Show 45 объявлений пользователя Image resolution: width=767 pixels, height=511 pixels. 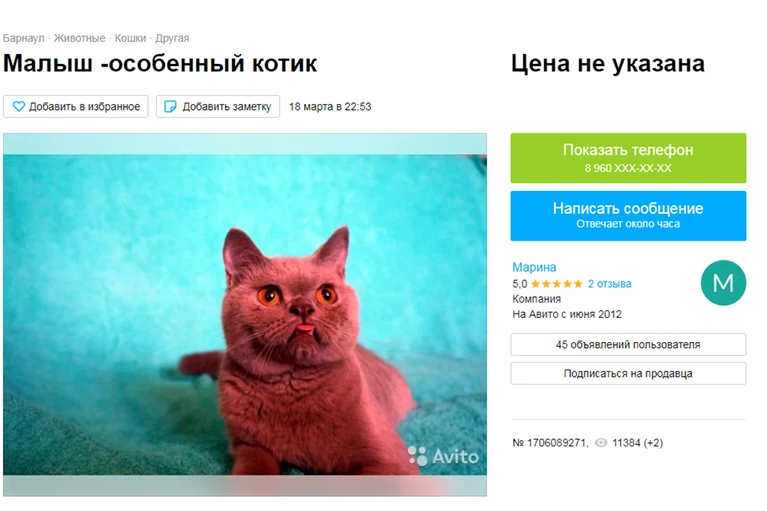pyautogui.click(x=628, y=344)
